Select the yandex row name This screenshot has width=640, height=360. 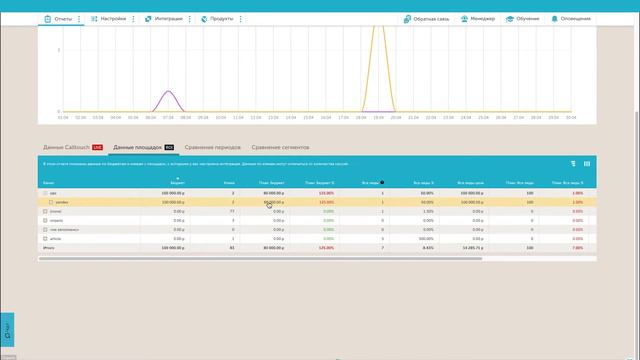click(x=62, y=202)
